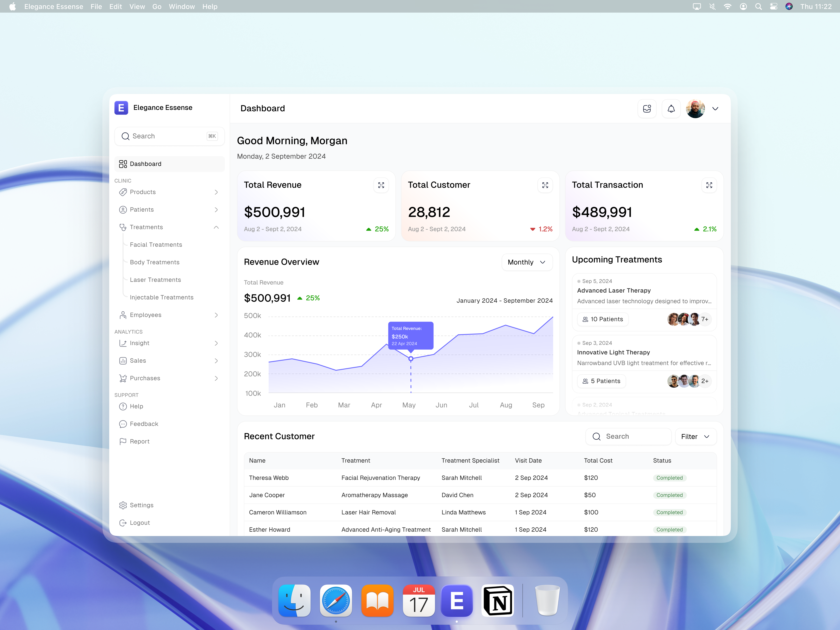The width and height of the screenshot is (840, 630).
Task: Open Notion from the dock
Action: (x=498, y=600)
